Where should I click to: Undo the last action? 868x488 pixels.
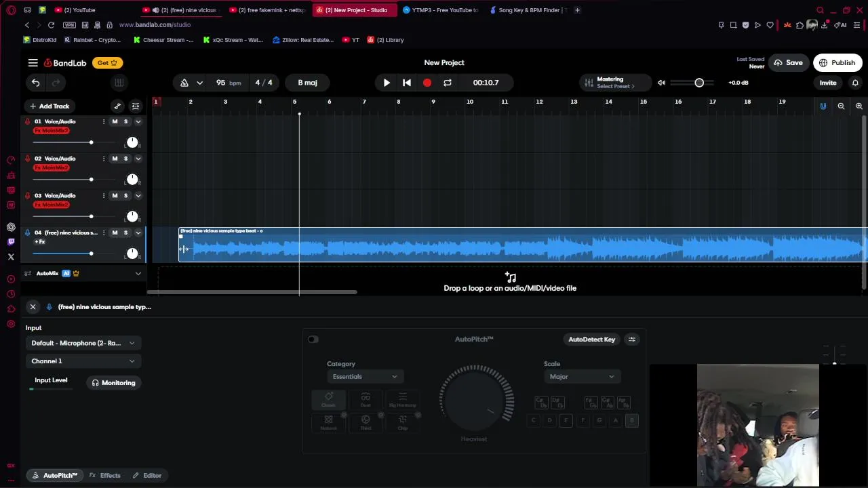pyautogui.click(x=35, y=83)
